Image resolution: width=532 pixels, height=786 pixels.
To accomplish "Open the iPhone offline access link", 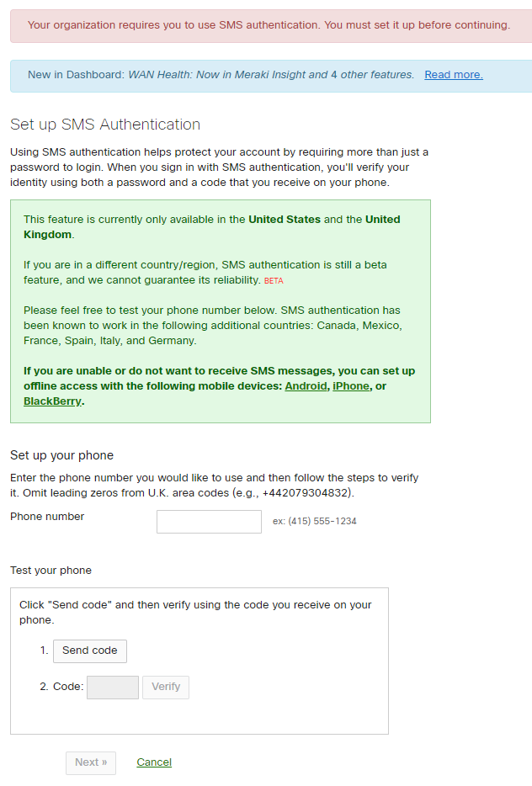I will [351, 385].
